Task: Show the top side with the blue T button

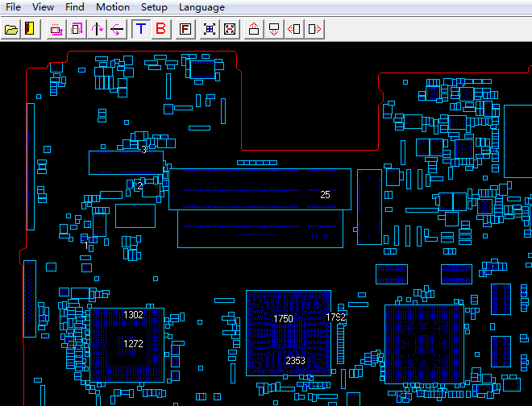Action: 141,29
